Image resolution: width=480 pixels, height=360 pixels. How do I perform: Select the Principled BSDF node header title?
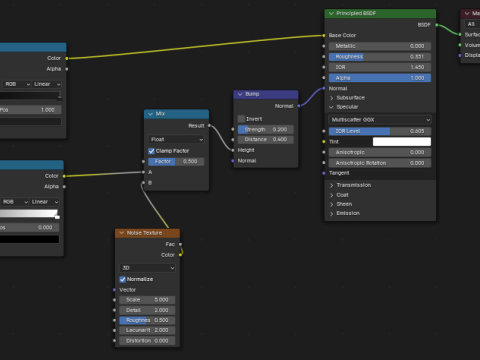coord(356,13)
